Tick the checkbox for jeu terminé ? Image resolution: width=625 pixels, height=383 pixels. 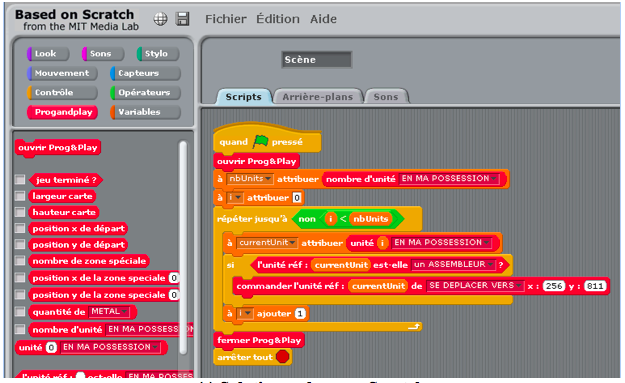[20, 180]
